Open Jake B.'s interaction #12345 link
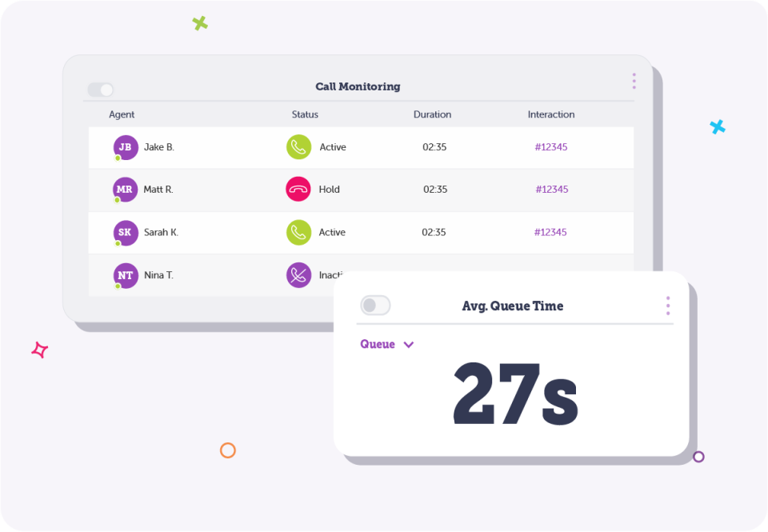The width and height of the screenshot is (768, 532). click(551, 147)
